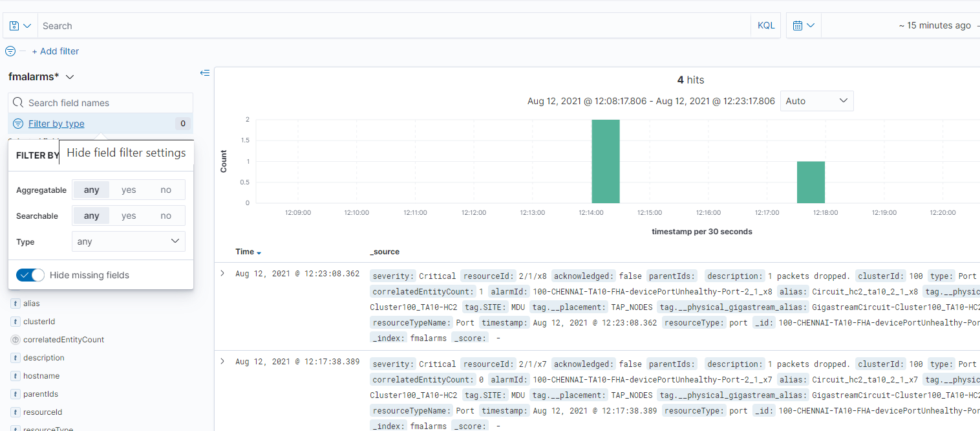This screenshot has width=980, height=431.
Task: Collapse the field sidebar with arrow icon
Action: pyautogui.click(x=205, y=73)
